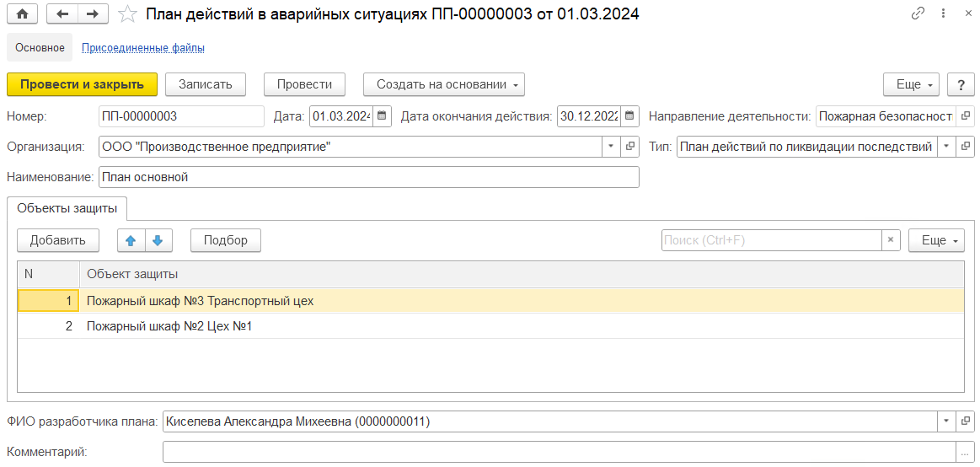
Task: Add document to favorites with the star
Action: click(127, 14)
